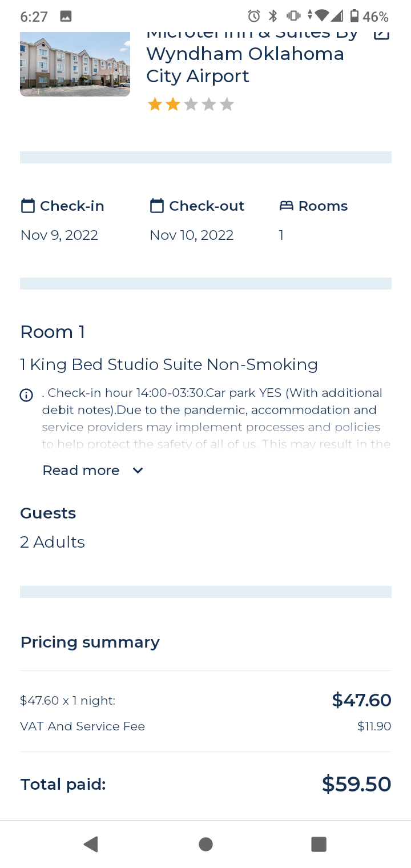The image size is (411, 868).
Task: Tap the Check-in calendar icon
Action: pyautogui.click(x=27, y=206)
